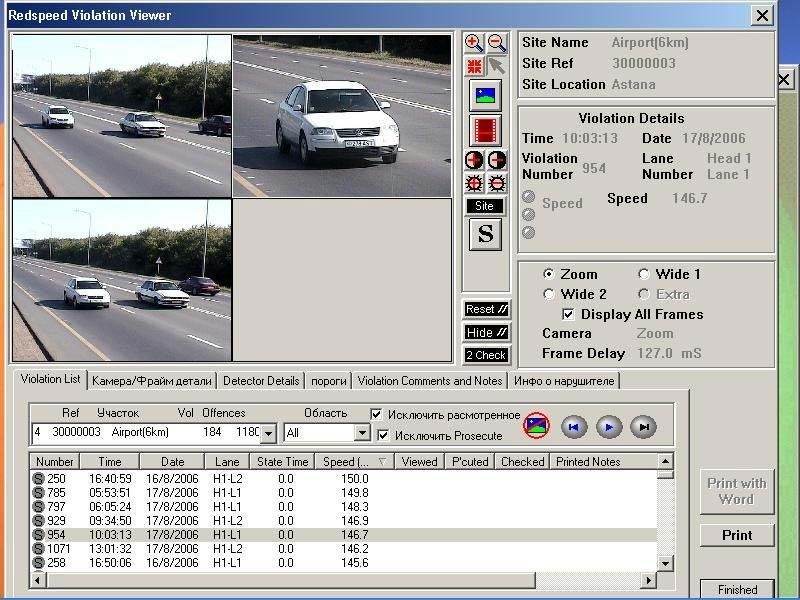
Task: Select the Wide 2 radio option
Action: (x=548, y=294)
